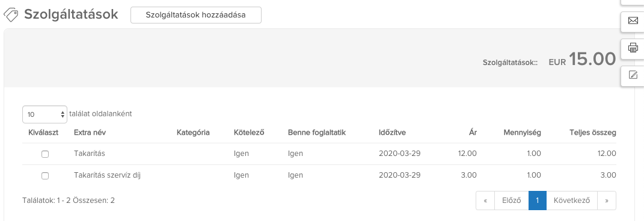Click the edit pencil icon on sidebar
The image size is (644, 221).
[633, 75]
